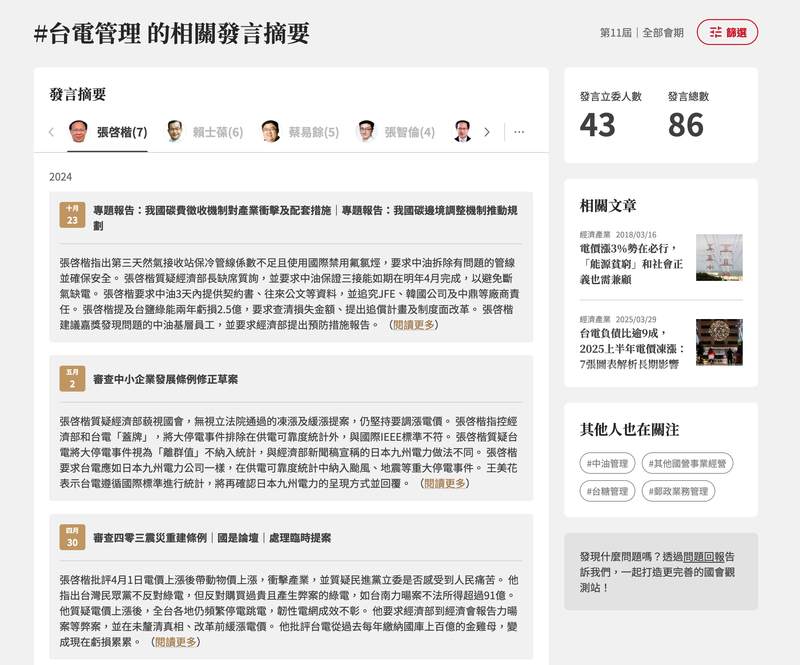Click 張啓楷 avatar photo
This screenshot has height=665, width=800.
pyautogui.click(x=79, y=131)
